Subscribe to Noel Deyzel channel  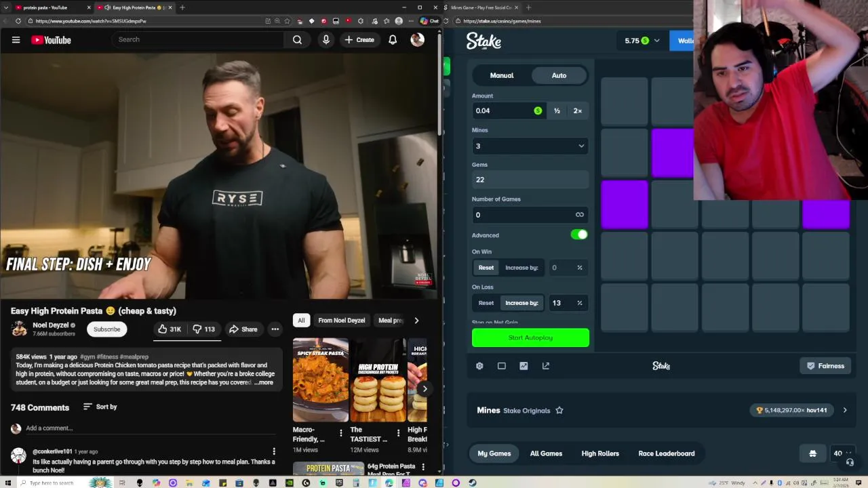[x=106, y=329]
